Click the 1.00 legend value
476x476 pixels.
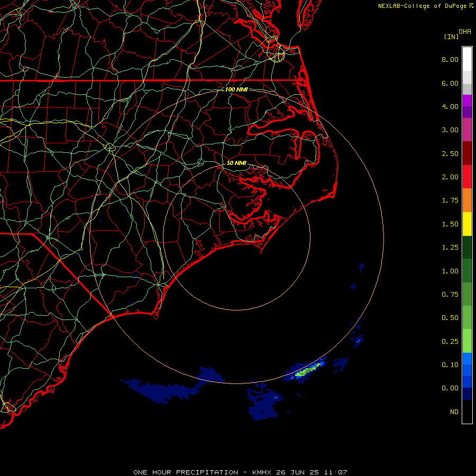pos(450,271)
